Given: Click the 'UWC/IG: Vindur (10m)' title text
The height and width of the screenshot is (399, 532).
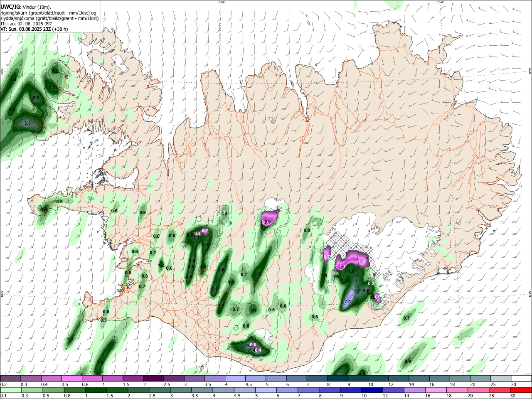Looking at the screenshot, I should click(25, 7).
